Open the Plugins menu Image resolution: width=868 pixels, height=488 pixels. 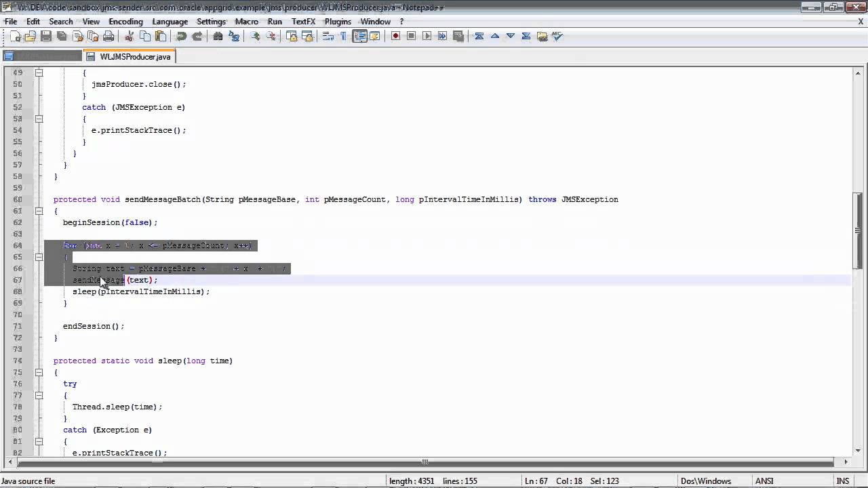[x=338, y=21]
